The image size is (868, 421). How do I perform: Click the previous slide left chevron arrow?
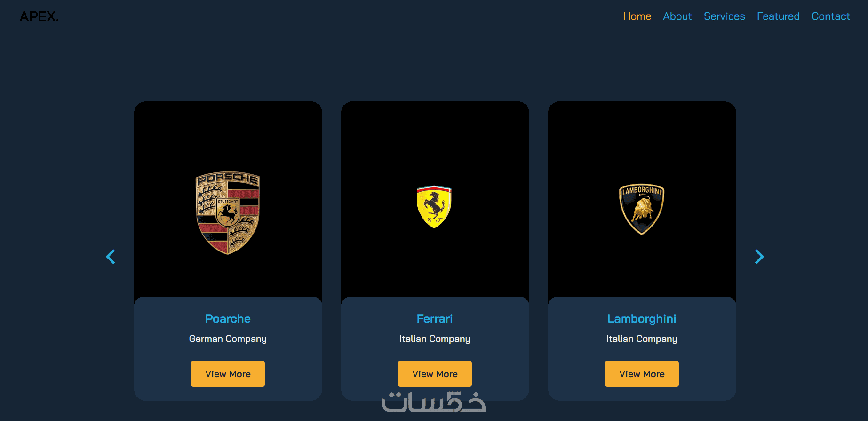point(111,257)
